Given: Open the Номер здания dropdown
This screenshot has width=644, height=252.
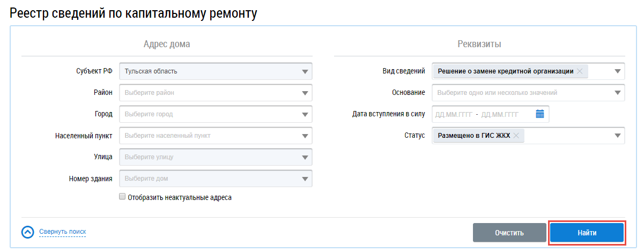Looking at the screenshot, I should pos(216,178).
